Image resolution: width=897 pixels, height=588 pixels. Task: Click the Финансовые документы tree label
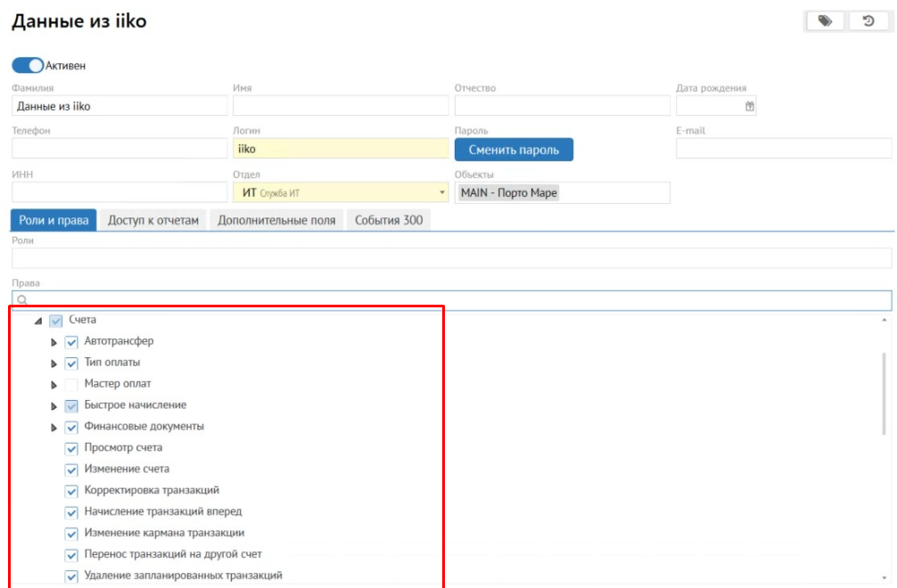click(x=144, y=426)
